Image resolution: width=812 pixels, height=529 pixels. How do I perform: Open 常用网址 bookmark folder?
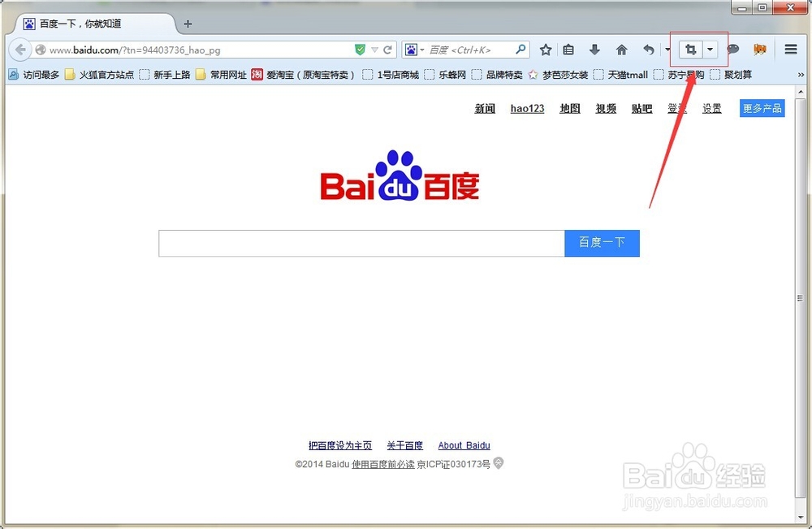(221, 75)
